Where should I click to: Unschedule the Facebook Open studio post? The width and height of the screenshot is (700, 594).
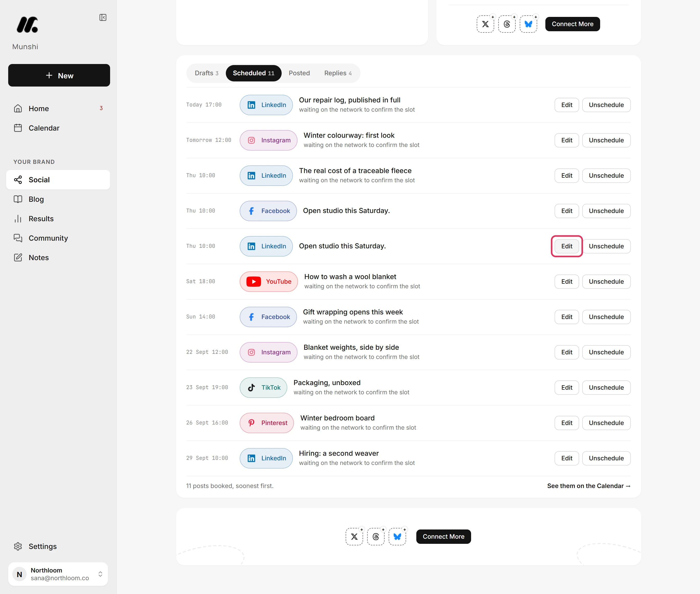tap(606, 211)
